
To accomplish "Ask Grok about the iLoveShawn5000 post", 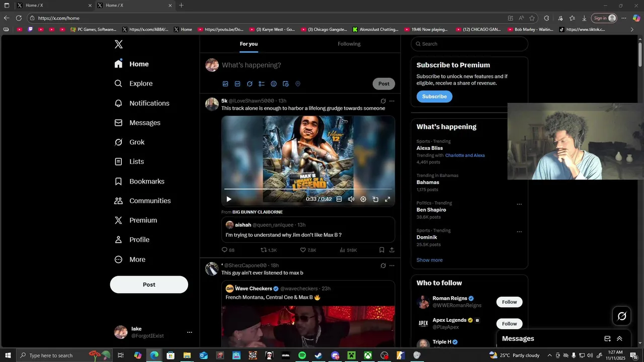I will [383, 101].
